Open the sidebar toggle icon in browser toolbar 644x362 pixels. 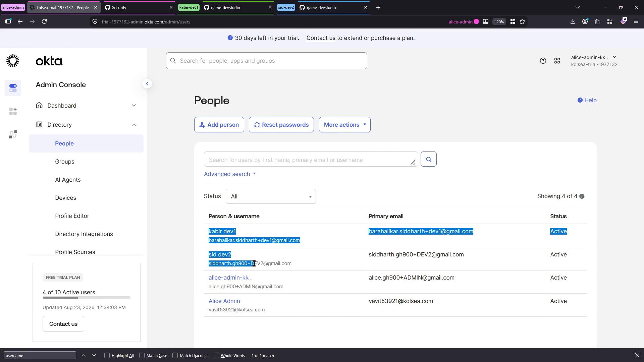pos(8,21)
